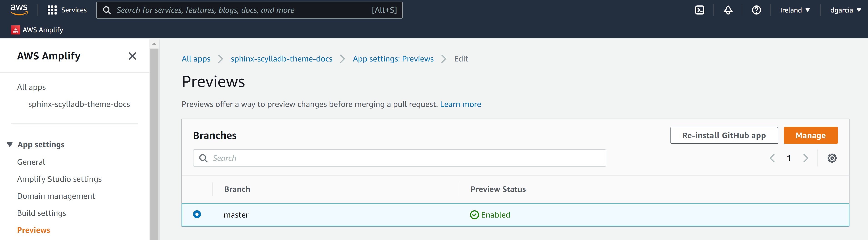
Task: Collapse the App settings section
Action: click(10, 144)
